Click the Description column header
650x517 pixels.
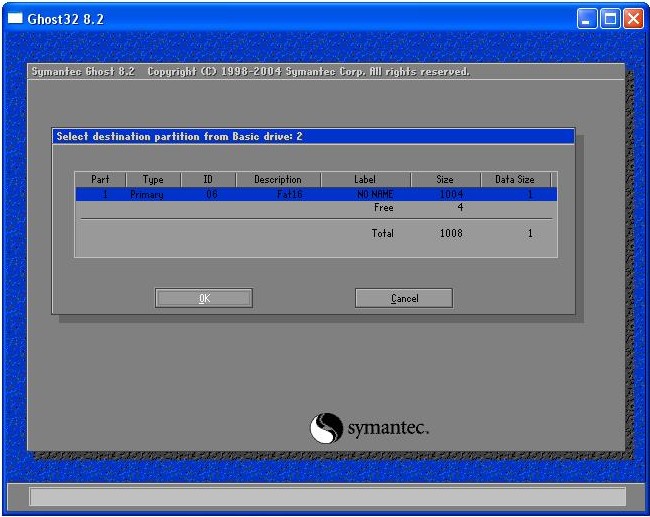pos(278,180)
